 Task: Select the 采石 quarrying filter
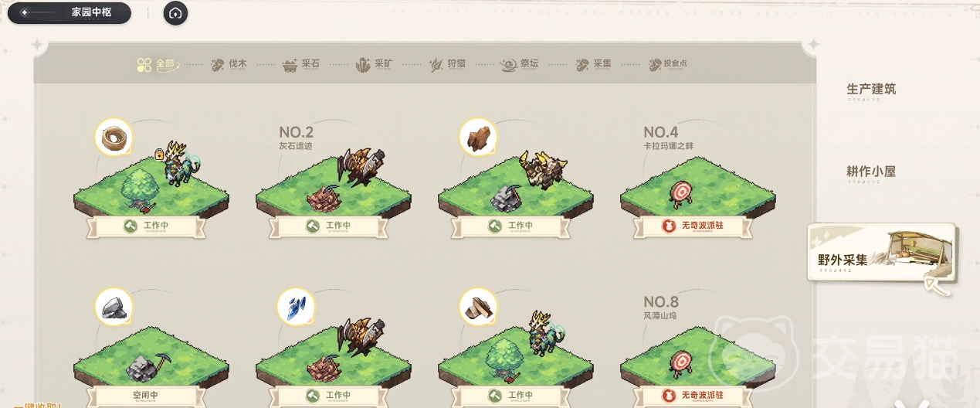301,65
